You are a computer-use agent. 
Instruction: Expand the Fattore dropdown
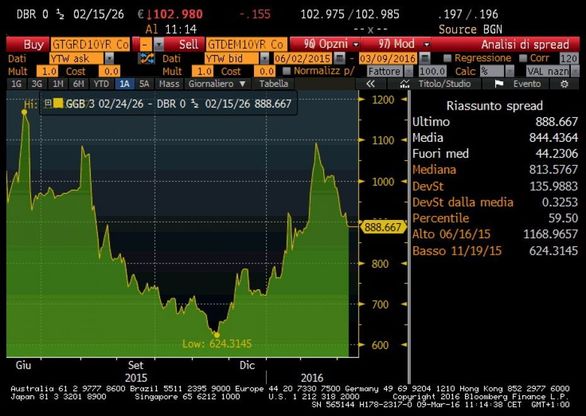click(x=409, y=71)
